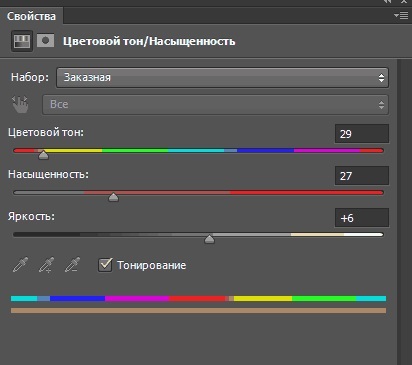Click the Яркость slider handle
The width and height of the screenshot is (412, 365).
pyautogui.click(x=209, y=239)
